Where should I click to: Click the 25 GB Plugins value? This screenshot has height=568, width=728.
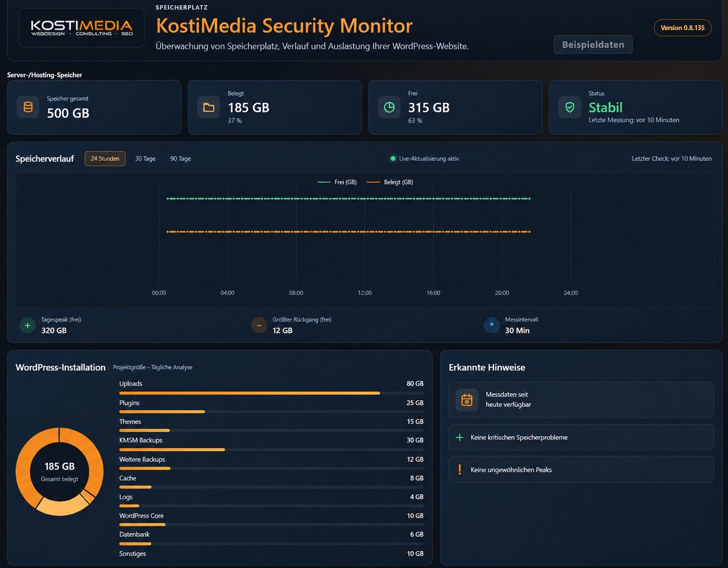415,403
